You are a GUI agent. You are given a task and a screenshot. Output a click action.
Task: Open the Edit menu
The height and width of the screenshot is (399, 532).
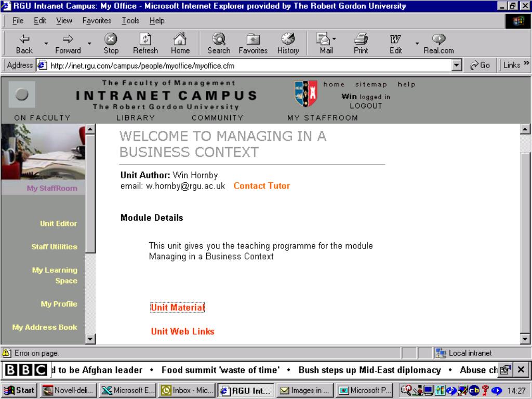tap(39, 21)
